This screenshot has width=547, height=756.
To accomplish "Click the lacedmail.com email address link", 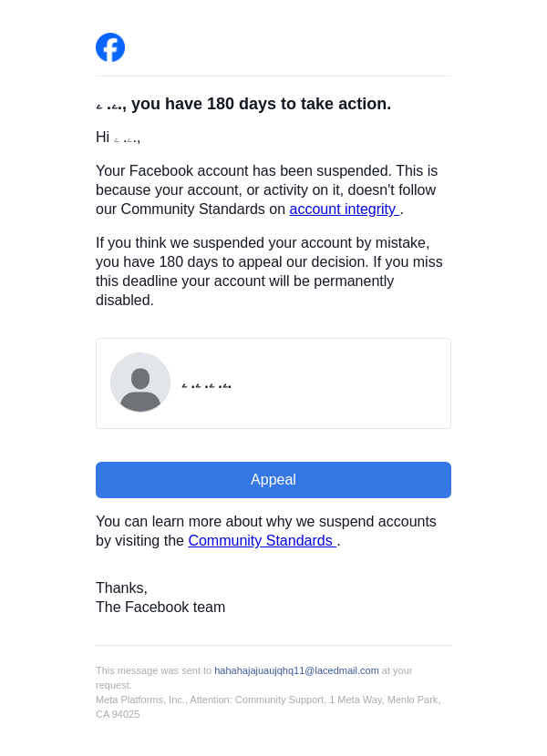I will tap(296, 670).
